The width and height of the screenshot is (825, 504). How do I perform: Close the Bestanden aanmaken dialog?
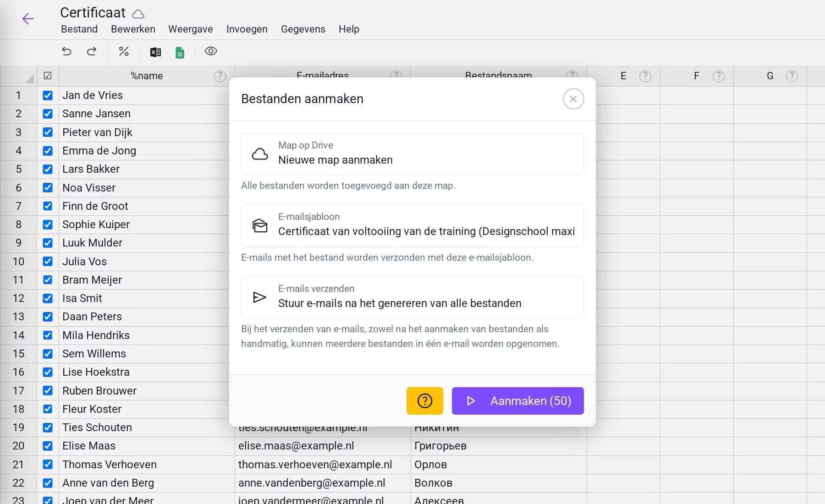pyautogui.click(x=573, y=99)
